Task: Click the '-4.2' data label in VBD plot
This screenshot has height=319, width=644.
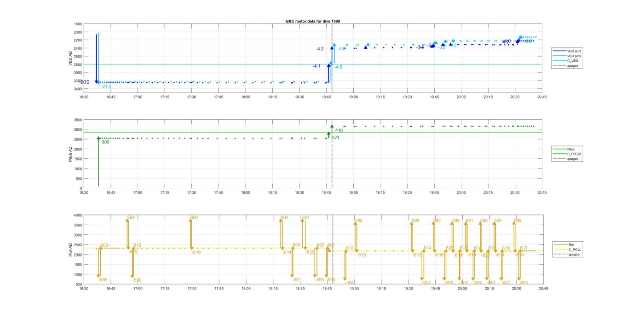Action: point(320,49)
